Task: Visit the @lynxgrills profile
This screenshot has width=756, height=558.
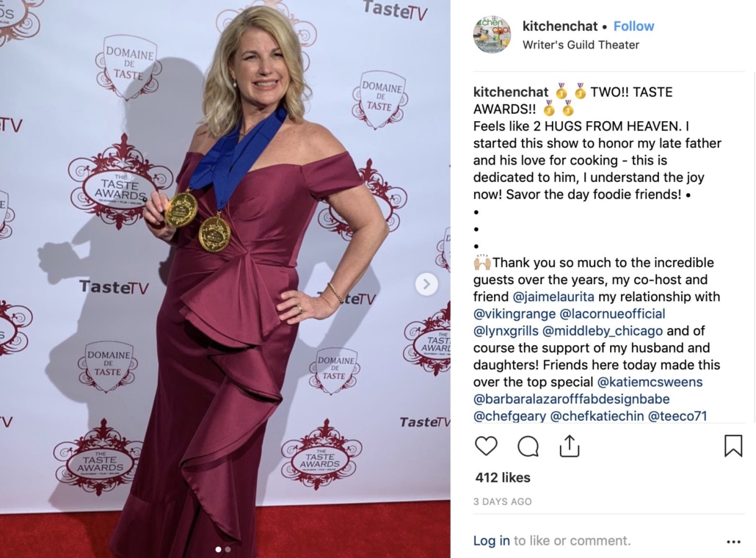Action: (x=506, y=331)
